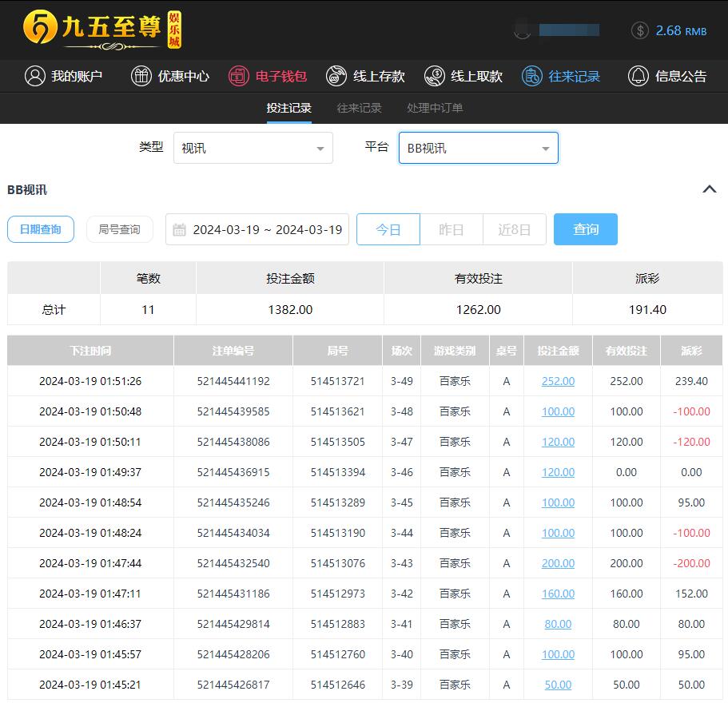Open bet amount link 50.00
This screenshot has height=707, width=728.
tap(558, 685)
